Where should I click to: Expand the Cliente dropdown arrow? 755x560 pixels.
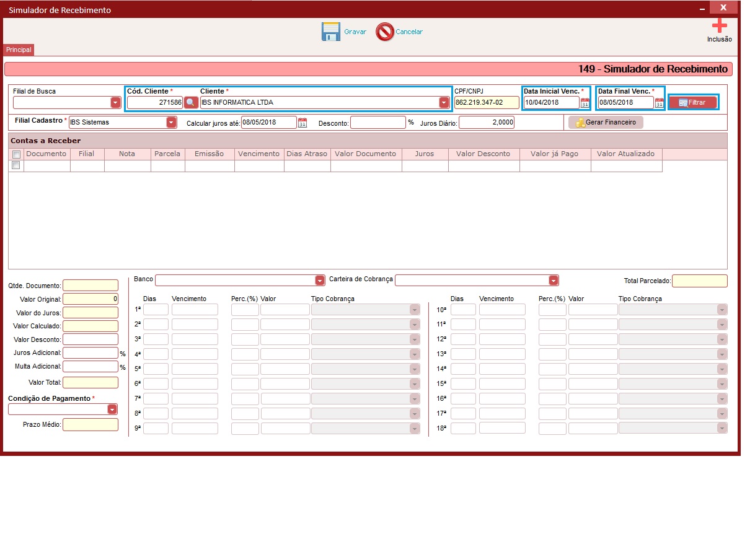(444, 103)
